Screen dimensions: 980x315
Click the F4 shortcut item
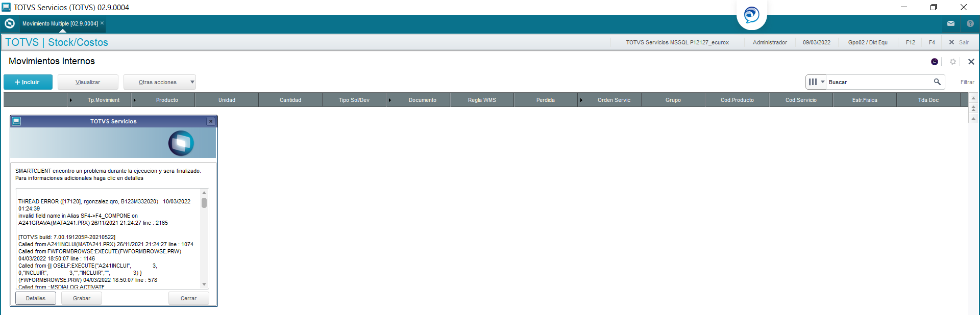point(932,42)
